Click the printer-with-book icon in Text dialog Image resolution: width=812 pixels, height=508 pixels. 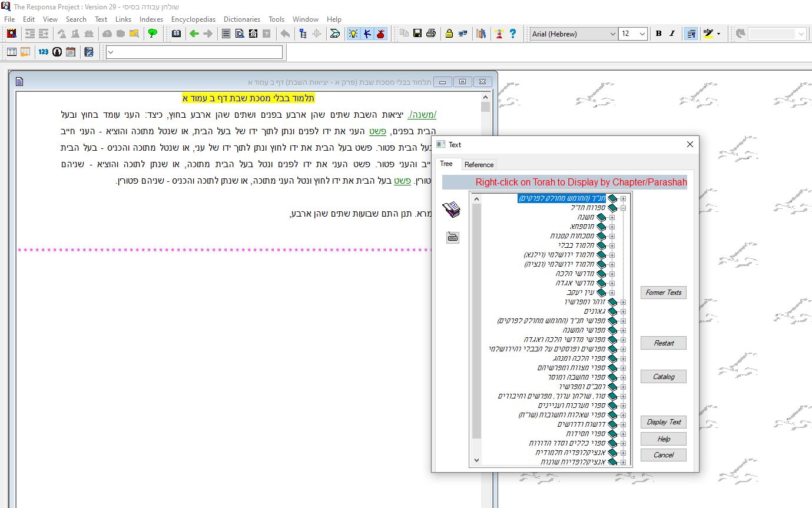tap(451, 210)
